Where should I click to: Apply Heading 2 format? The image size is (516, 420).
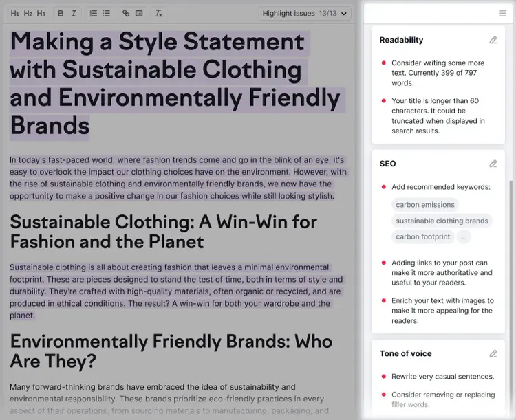28,14
